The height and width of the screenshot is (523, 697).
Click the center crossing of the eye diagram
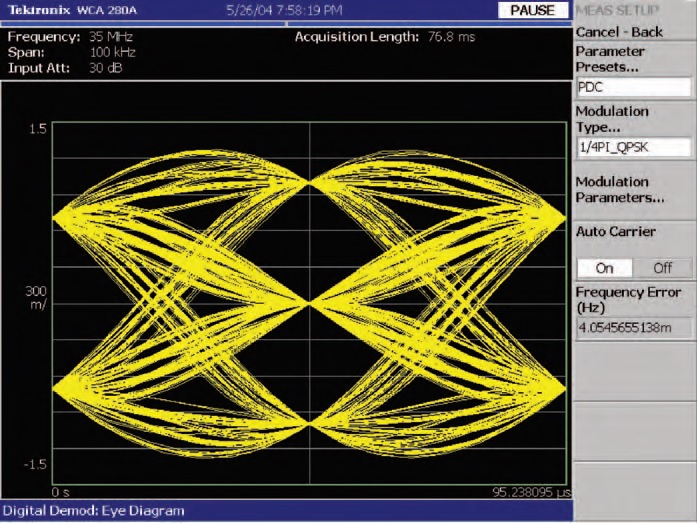[x=311, y=303]
